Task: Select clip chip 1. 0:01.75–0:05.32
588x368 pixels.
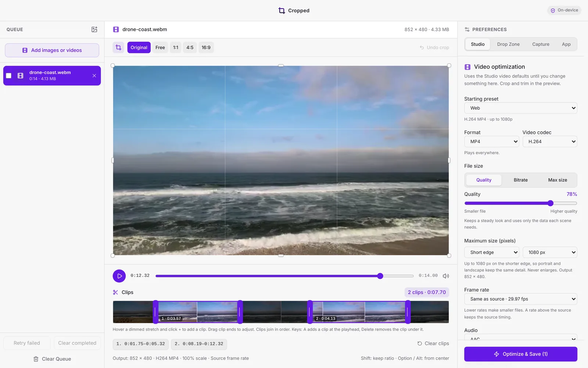Action: [x=141, y=344]
